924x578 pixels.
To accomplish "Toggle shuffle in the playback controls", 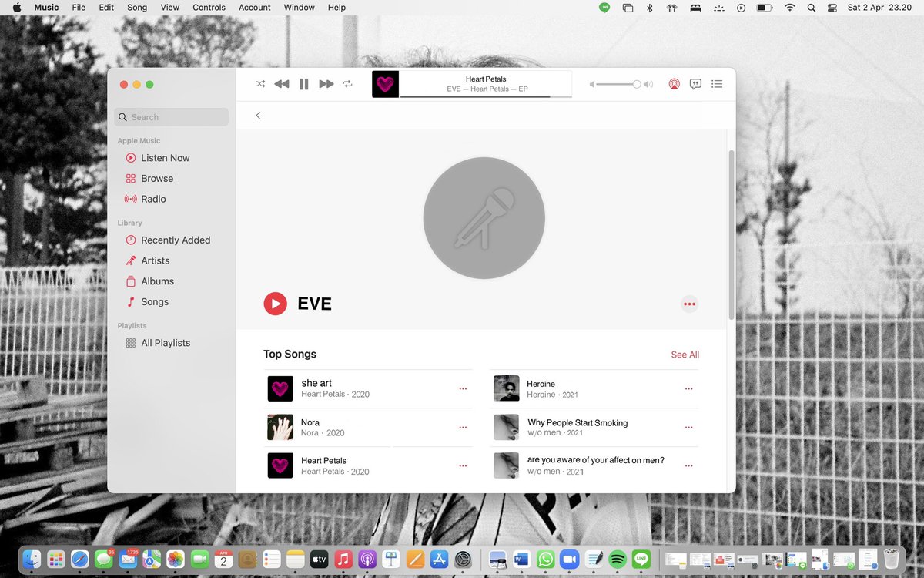I will (260, 84).
